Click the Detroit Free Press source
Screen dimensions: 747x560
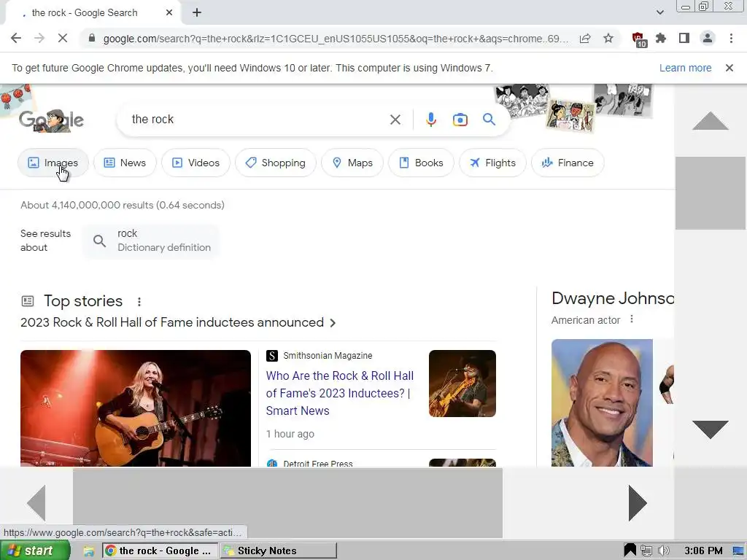tap(318, 463)
